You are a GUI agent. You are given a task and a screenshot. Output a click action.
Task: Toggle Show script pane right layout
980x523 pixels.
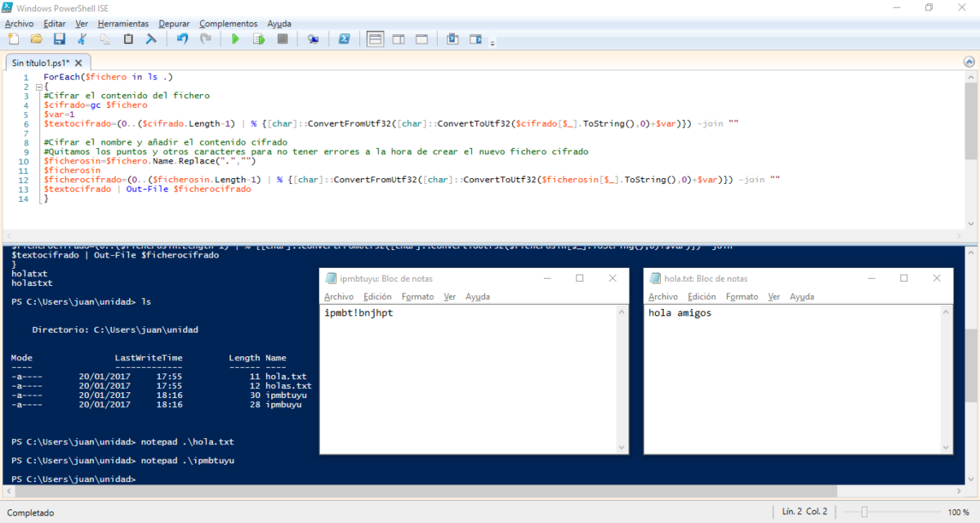tap(399, 38)
